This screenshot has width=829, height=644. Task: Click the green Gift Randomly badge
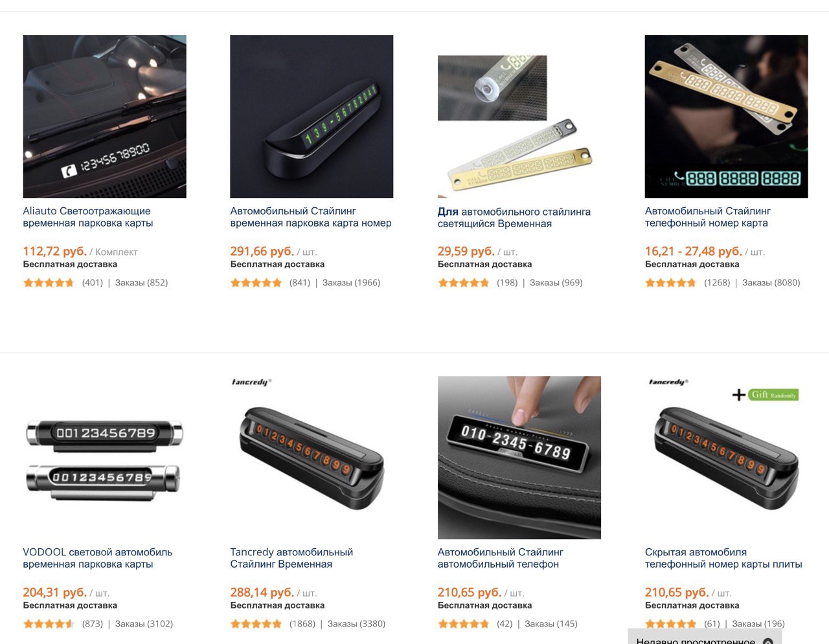pos(774,395)
